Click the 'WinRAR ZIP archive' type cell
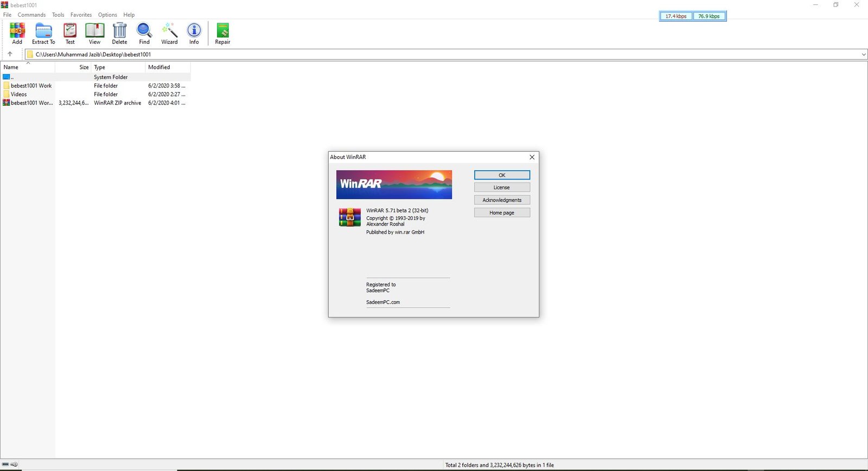 click(x=117, y=103)
